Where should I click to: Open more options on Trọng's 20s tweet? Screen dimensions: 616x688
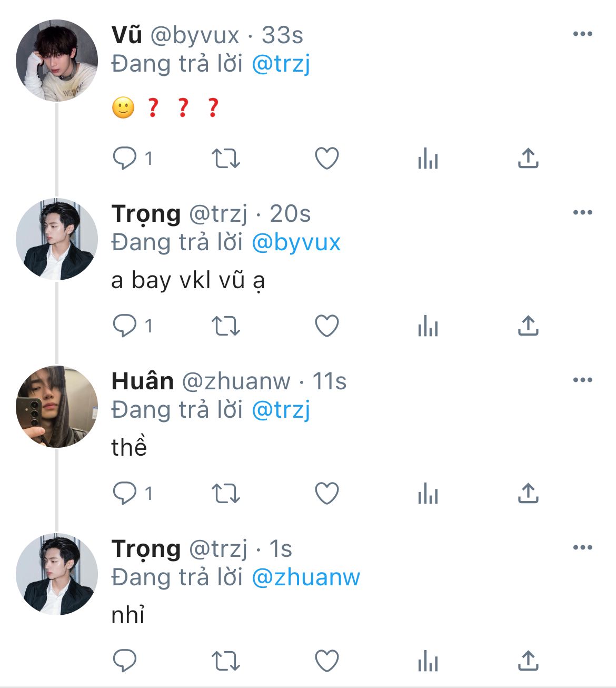[582, 213]
